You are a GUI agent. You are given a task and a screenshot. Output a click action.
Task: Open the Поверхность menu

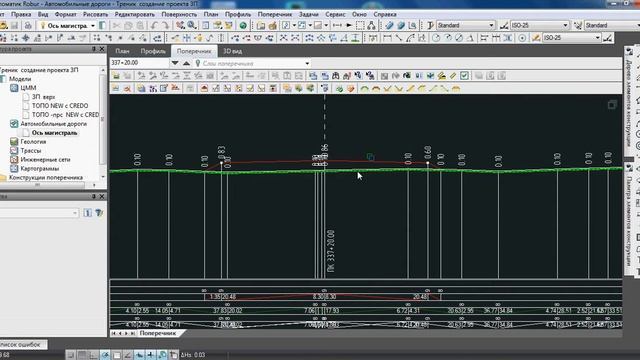(179, 14)
